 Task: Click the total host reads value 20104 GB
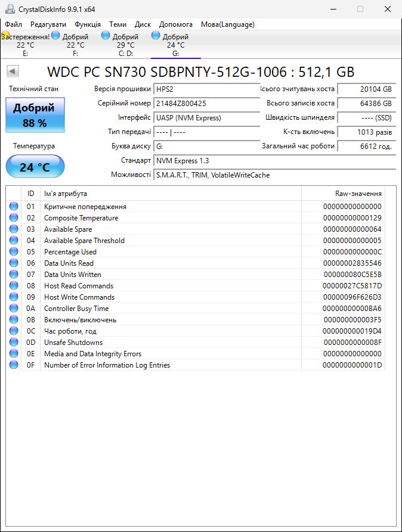pyautogui.click(x=367, y=89)
